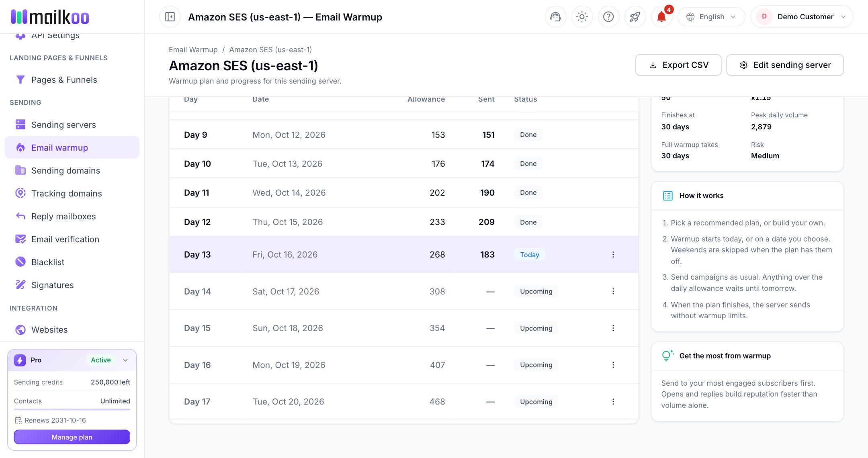This screenshot has width=868, height=458.
Task: Click the Active plan badge
Action: [100, 360]
